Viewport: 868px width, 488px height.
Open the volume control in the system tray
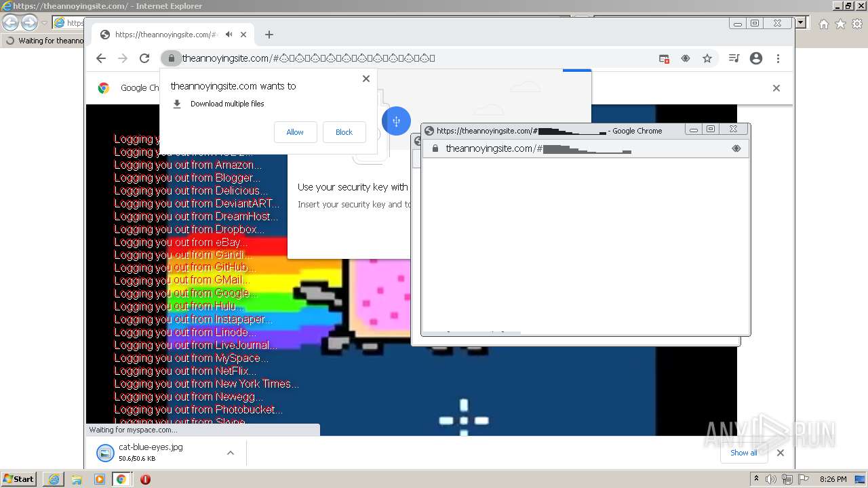[x=771, y=479]
